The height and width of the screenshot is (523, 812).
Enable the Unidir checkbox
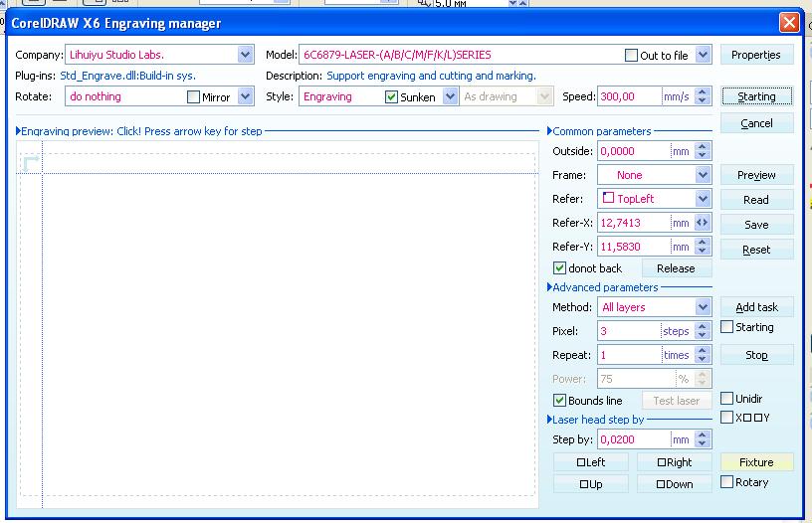[x=727, y=398]
